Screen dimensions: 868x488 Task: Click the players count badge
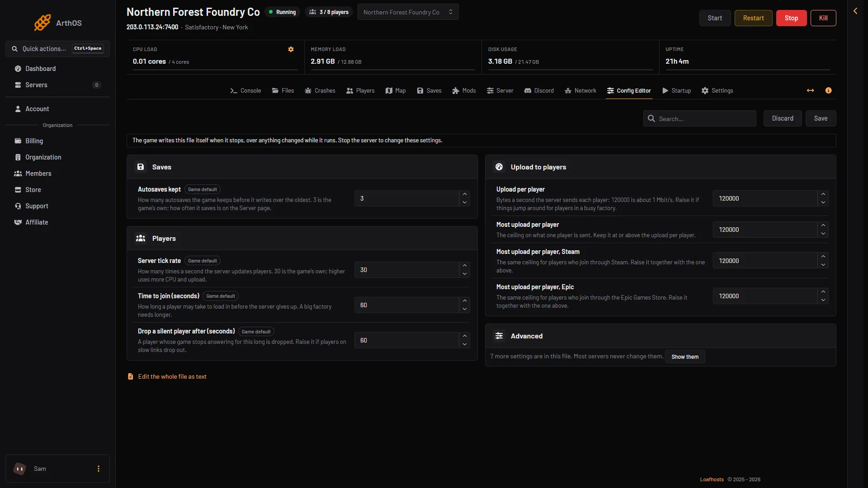click(329, 12)
